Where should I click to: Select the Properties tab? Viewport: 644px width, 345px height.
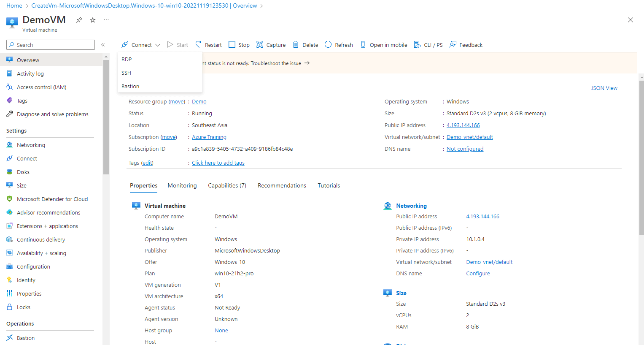pyautogui.click(x=144, y=185)
